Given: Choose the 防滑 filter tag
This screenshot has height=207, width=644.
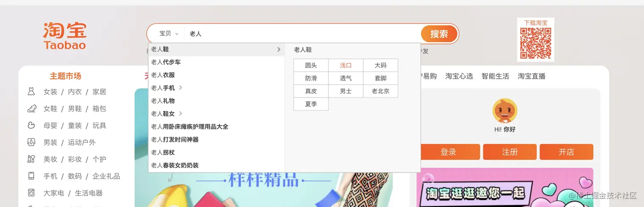Looking at the screenshot, I should click(x=311, y=78).
